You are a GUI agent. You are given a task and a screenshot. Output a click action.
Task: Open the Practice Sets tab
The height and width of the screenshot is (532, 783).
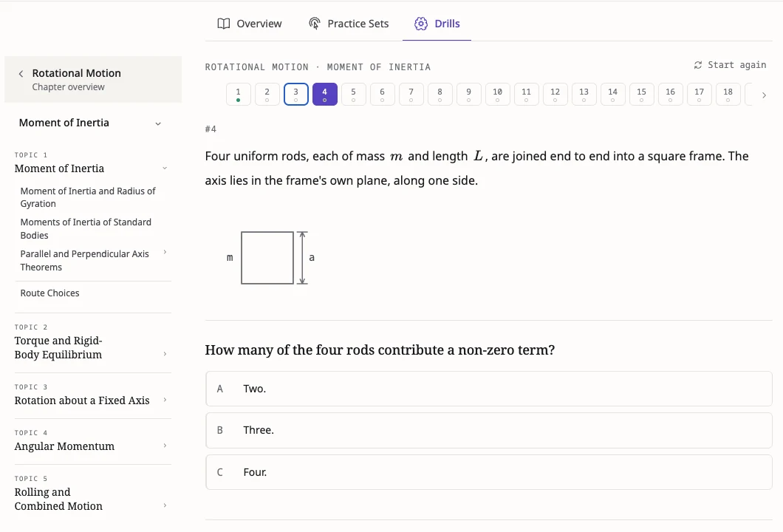coord(349,24)
